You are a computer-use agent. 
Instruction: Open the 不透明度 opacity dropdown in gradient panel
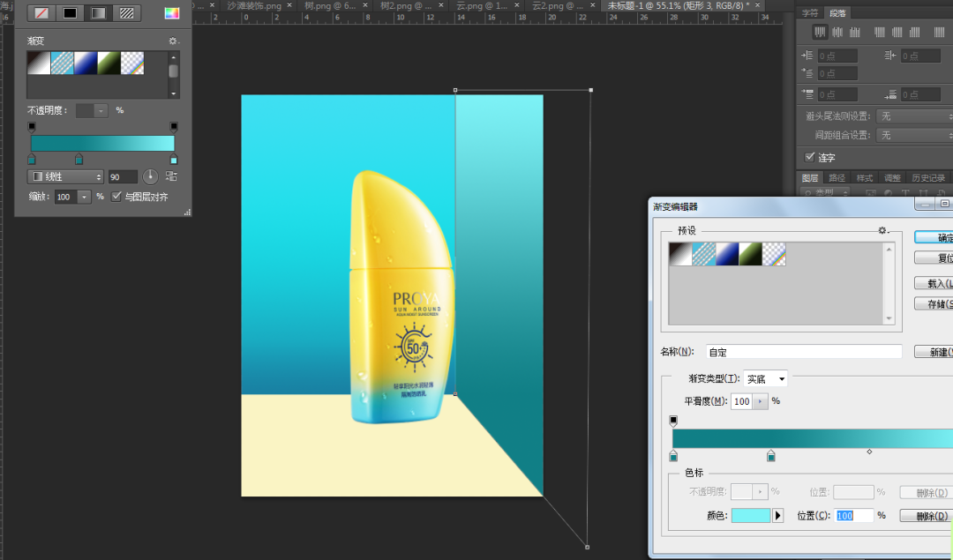point(101,110)
